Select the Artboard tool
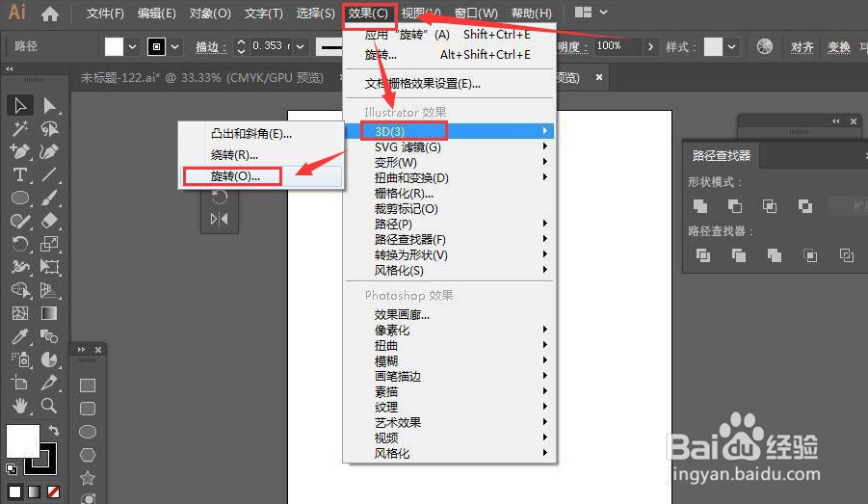868x504 pixels. [x=20, y=383]
